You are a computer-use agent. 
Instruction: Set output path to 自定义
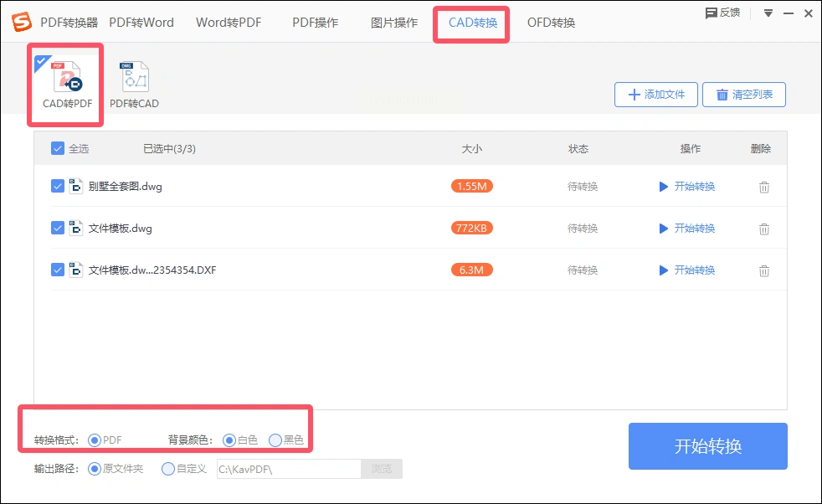[168, 468]
